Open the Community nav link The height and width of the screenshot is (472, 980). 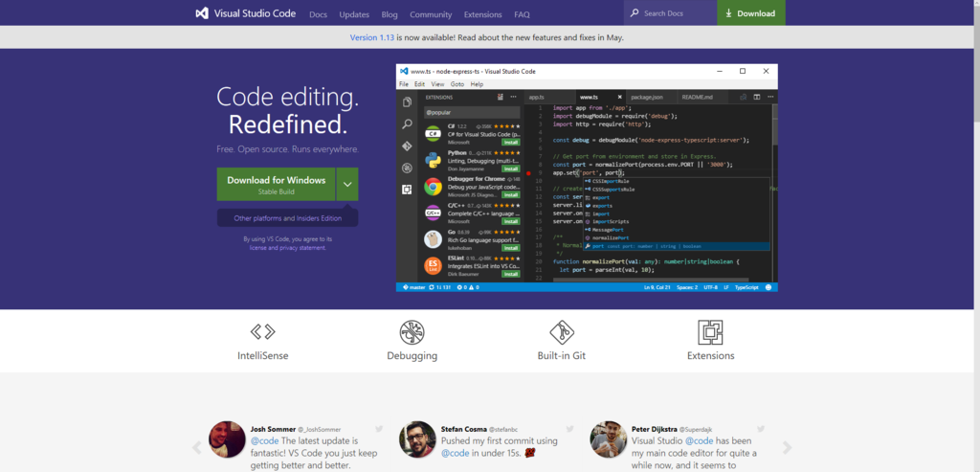point(431,14)
